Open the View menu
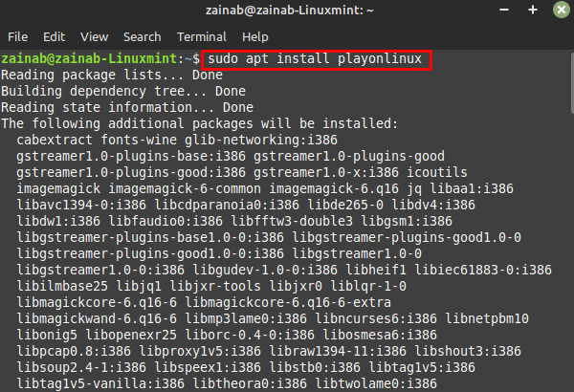This screenshot has width=574, height=392. [x=94, y=37]
